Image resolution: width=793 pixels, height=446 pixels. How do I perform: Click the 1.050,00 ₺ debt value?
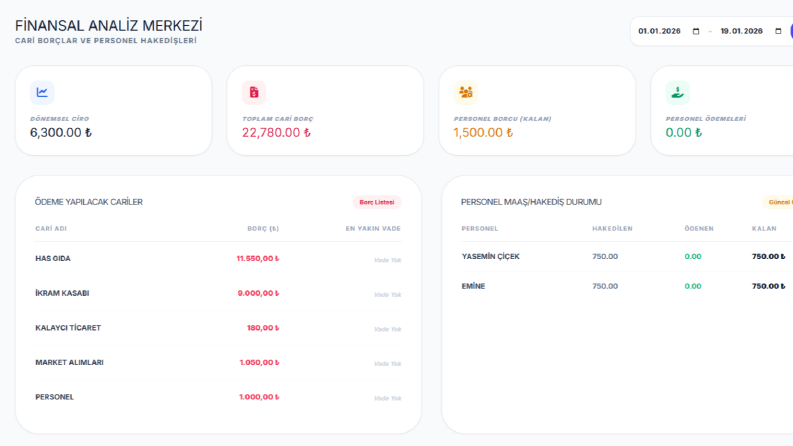point(259,363)
